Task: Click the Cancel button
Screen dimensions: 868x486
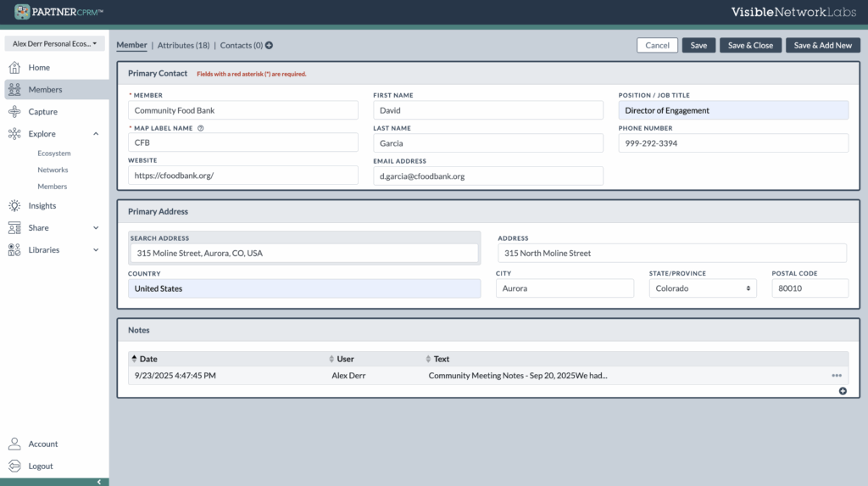Action: pos(657,46)
